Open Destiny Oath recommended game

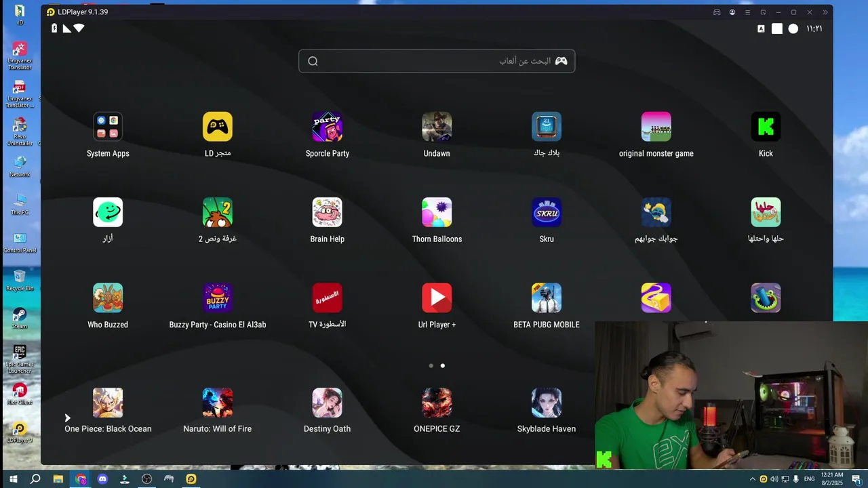pyautogui.click(x=328, y=403)
